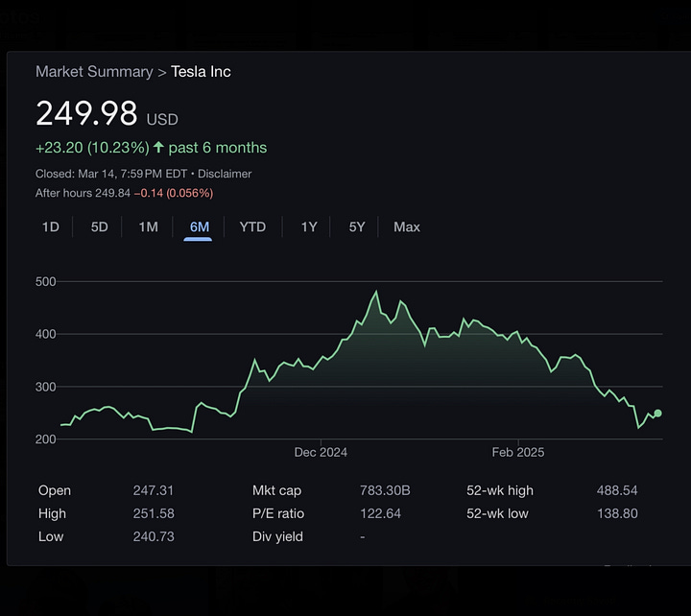Viewport: 691px width, 616px height.
Task: Click the +23.20 (10.23%) change text
Action: (x=92, y=148)
